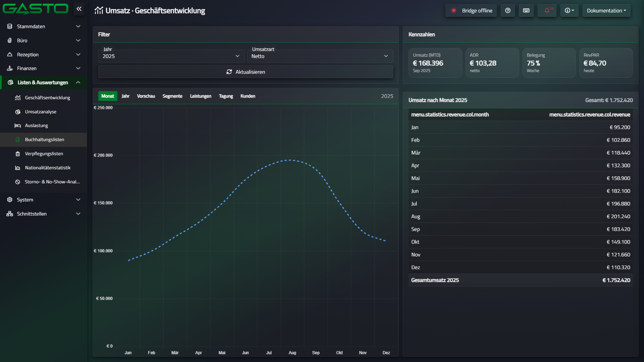This screenshot has height=362, width=644.
Task: Switch to the Tagung tab
Action: tap(226, 96)
